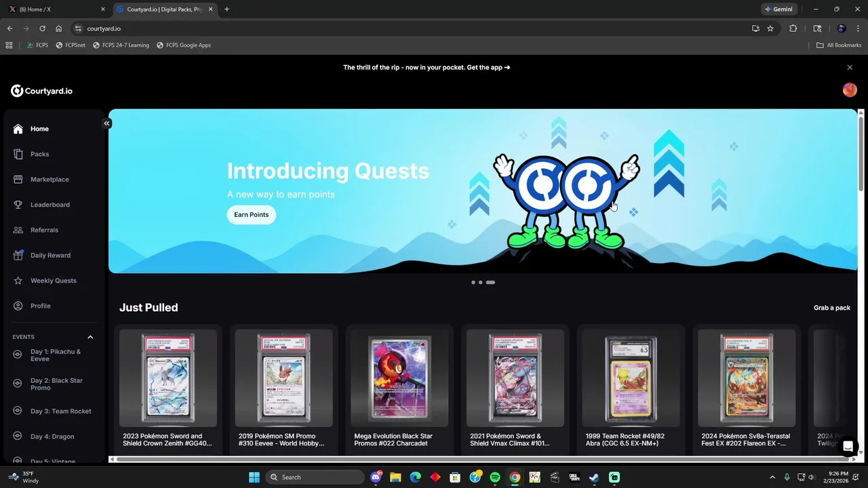The height and width of the screenshot is (488, 868).
Task: Open Day 2: Black Star Promo event
Action: click(54, 384)
